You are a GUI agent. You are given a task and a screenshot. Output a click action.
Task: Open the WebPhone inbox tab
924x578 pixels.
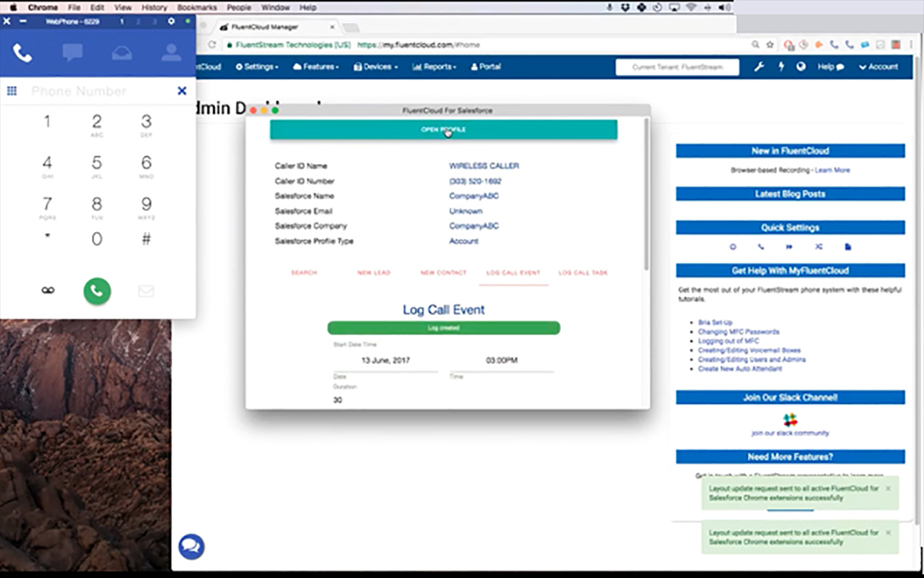[122, 53]
